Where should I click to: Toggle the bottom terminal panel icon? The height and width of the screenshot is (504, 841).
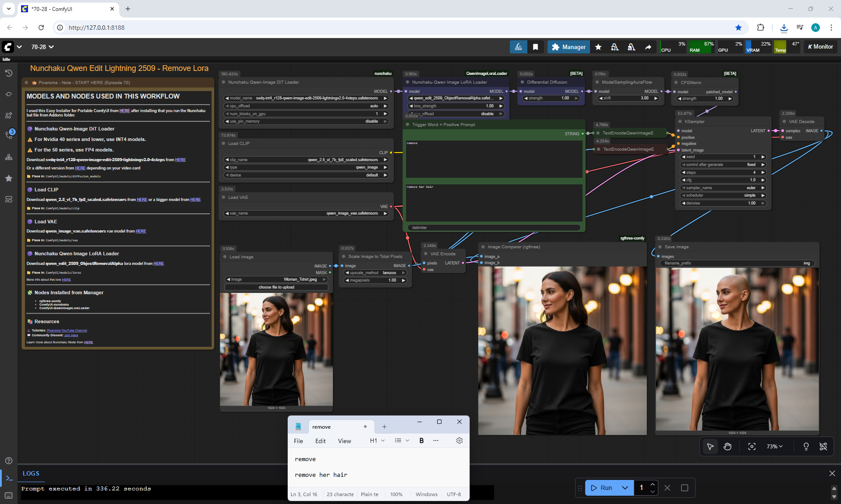9,478
